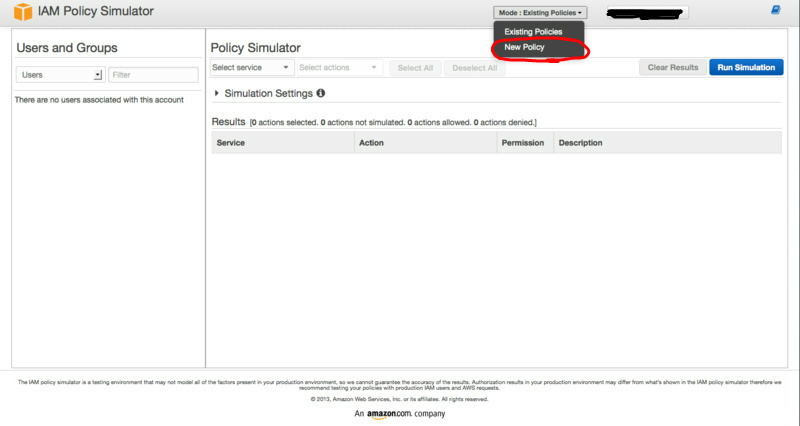Screen dimensions: 800x426
Task: Click the IAM Policy Simulator cube logo
Action: 23,11
